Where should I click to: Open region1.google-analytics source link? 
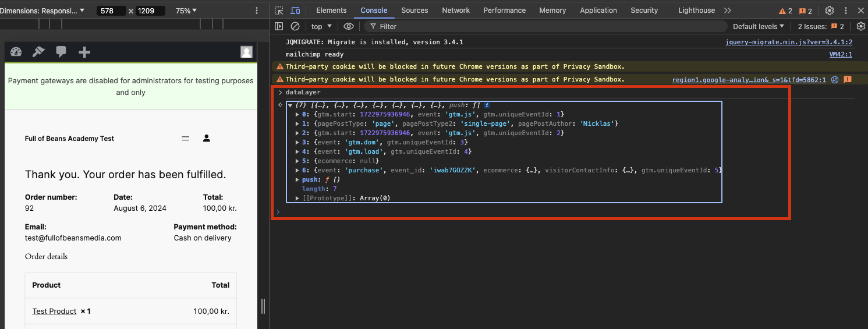(749, 80)
